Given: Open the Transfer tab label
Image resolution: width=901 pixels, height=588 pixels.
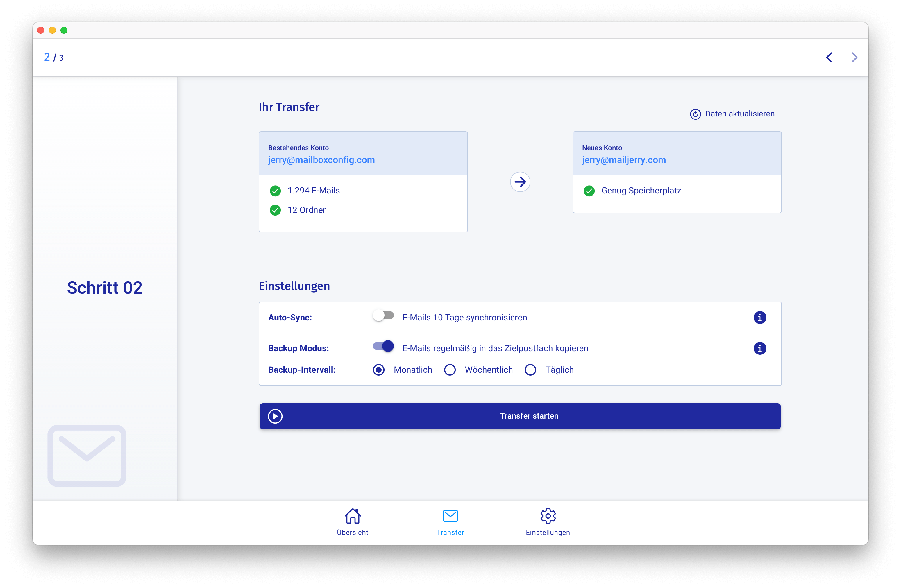Looking at the screenshot, I should pos(450,533).
